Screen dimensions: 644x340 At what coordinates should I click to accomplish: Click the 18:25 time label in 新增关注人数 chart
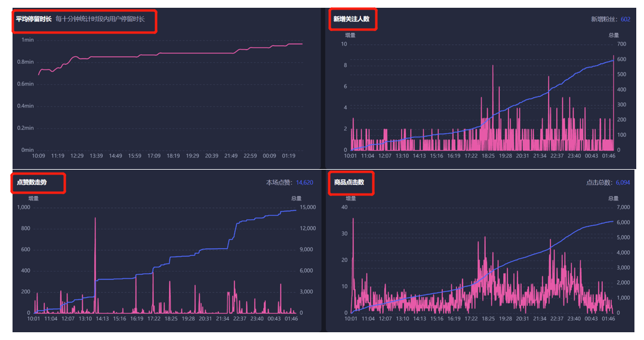pyautogui.click(x=488, y=156)
